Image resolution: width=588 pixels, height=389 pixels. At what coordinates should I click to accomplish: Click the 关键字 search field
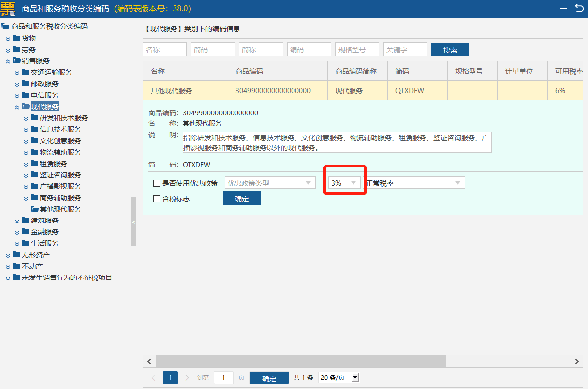click(405, 50)
